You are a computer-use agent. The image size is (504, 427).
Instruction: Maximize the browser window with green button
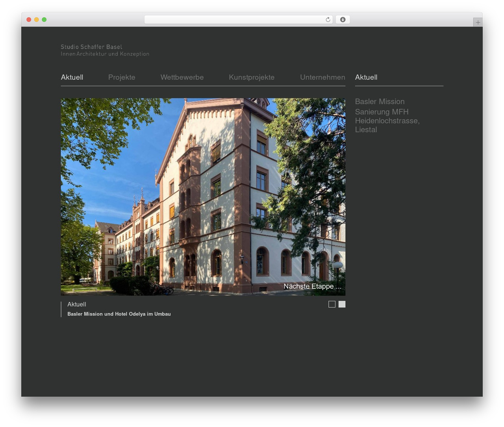(x=44, y=20)
